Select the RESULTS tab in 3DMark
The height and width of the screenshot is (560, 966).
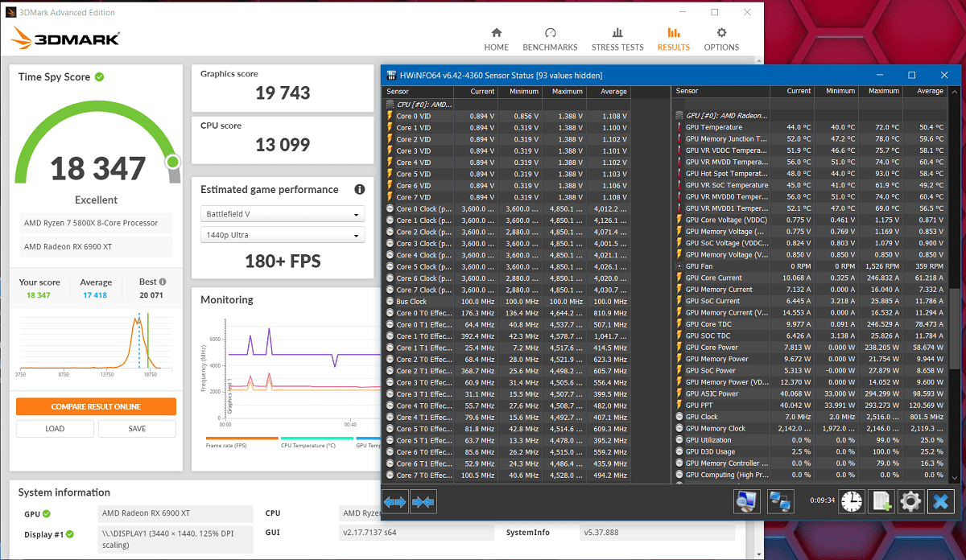pyautogui.click(x=673, y=39)
